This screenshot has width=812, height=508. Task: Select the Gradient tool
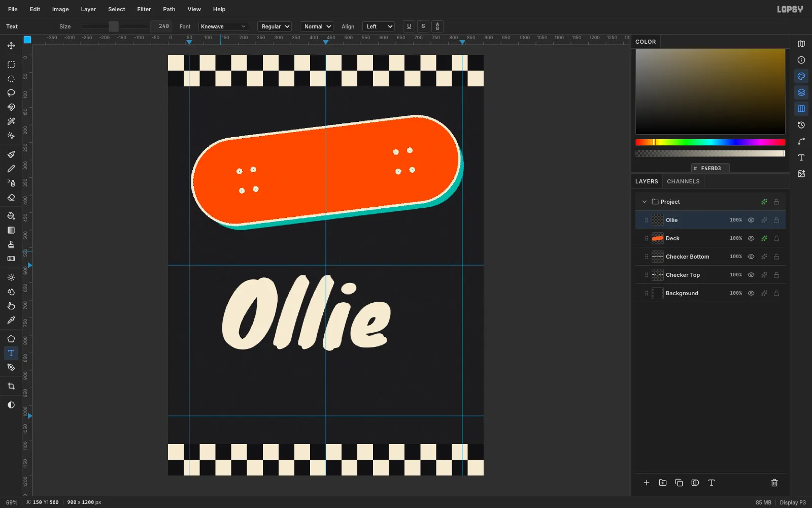(11, 230)
